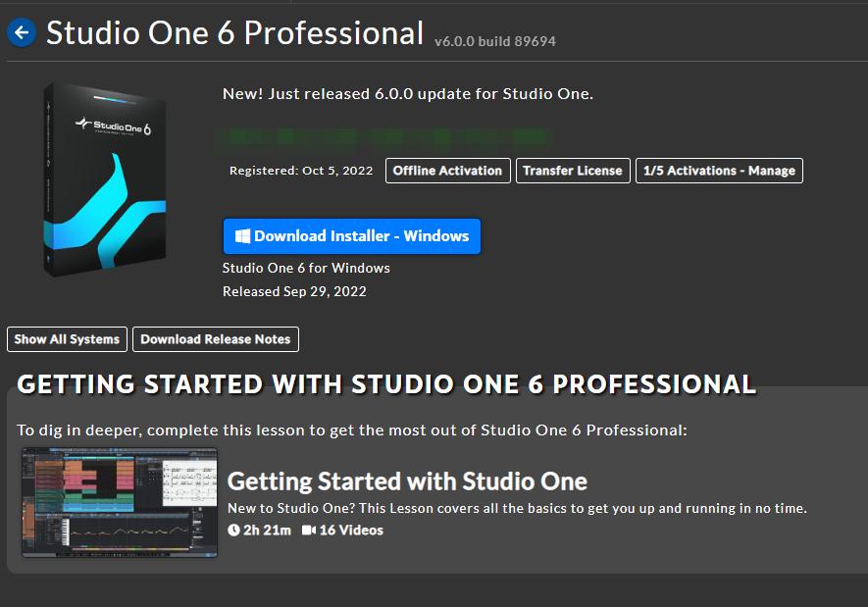Click the 16 Videos label
The width and height of the screenshot is (868, 607).
(351, 531)
